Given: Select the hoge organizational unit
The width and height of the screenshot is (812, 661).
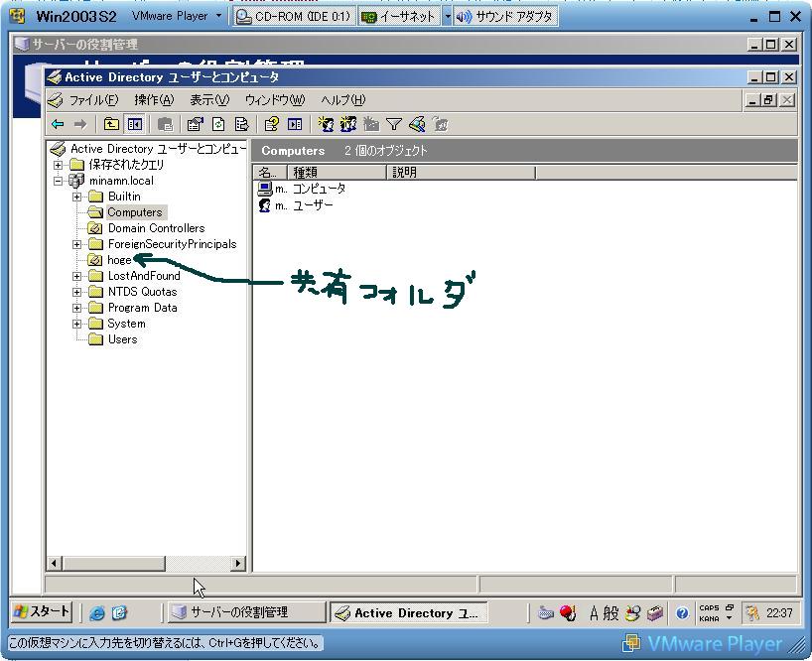Looking at the screenshot, I should tap(119, 260).
